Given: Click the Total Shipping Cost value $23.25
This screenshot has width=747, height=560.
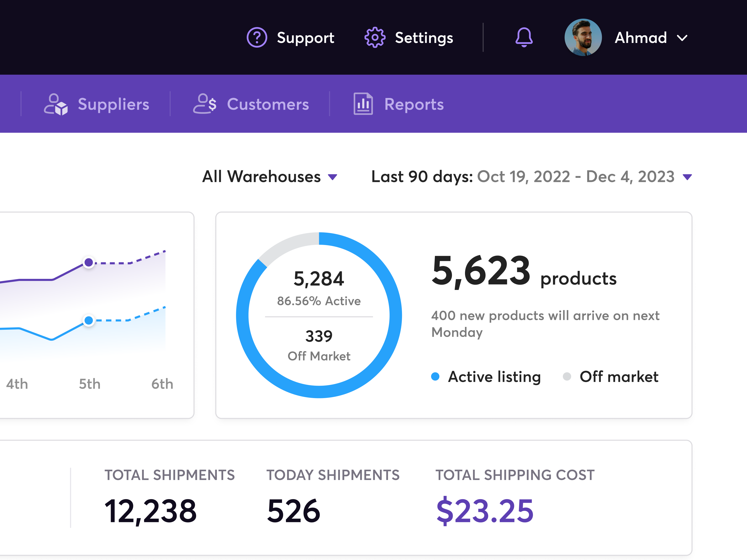Looking at the screenshot, I should coord(484,511).
